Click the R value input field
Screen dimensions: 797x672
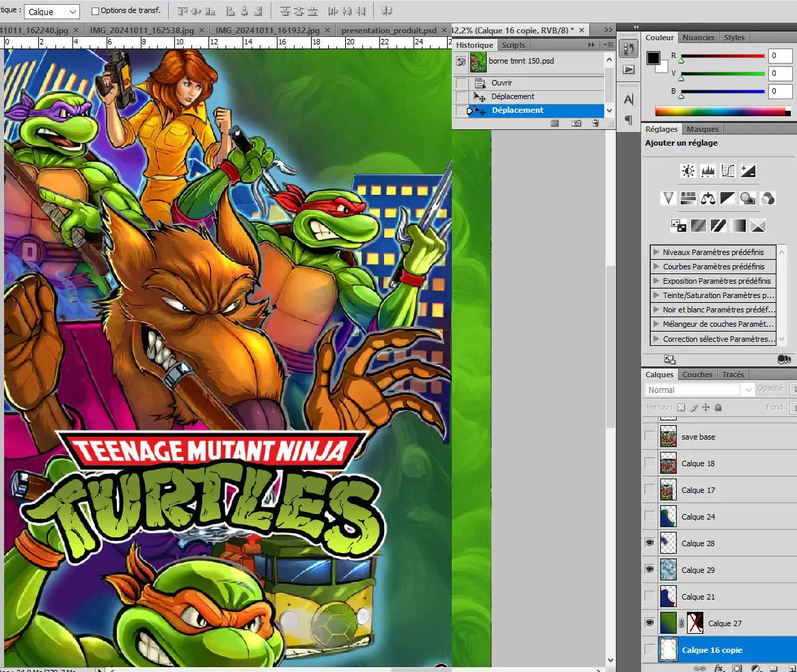tap(780, 55)
